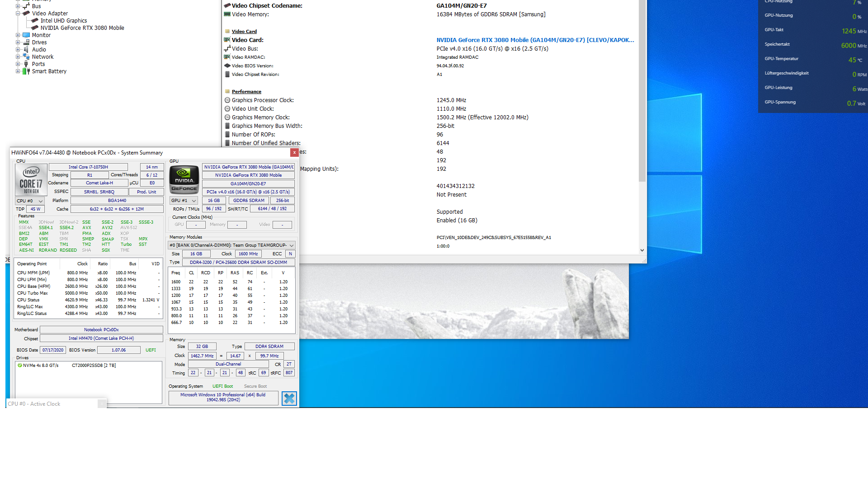Open the GPU #1 selector dropdown
The width and height of the screenshot is (868, 488).
pos(184,201)
